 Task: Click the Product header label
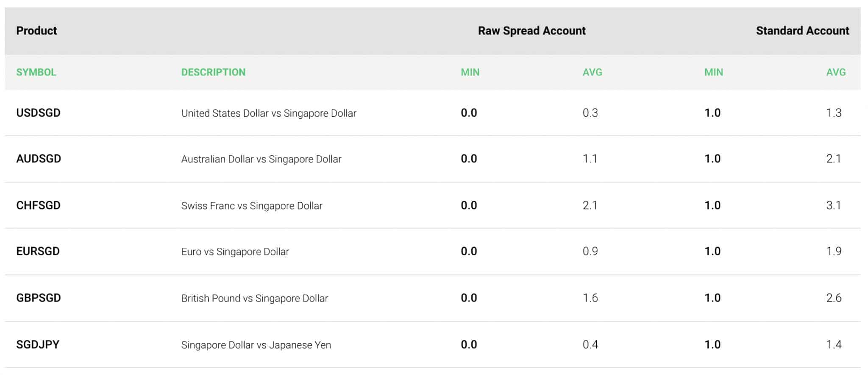coord(36,31)
